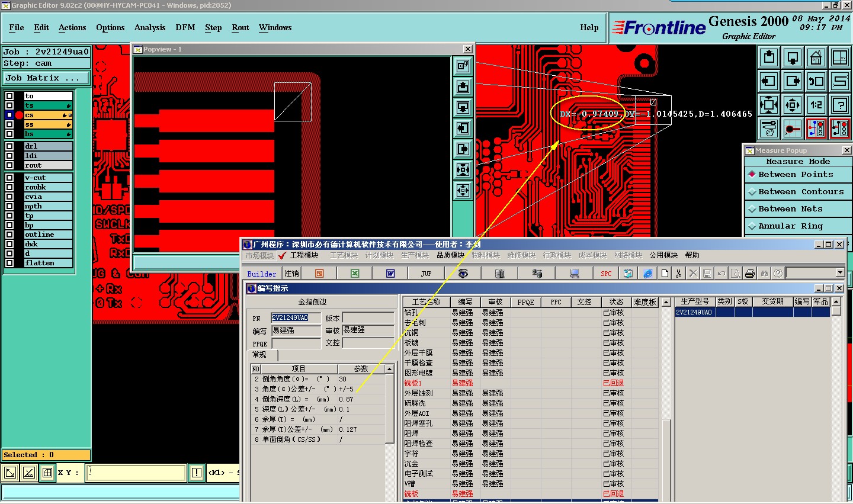Open the 工程模块 menu

(x=304, y=255)
